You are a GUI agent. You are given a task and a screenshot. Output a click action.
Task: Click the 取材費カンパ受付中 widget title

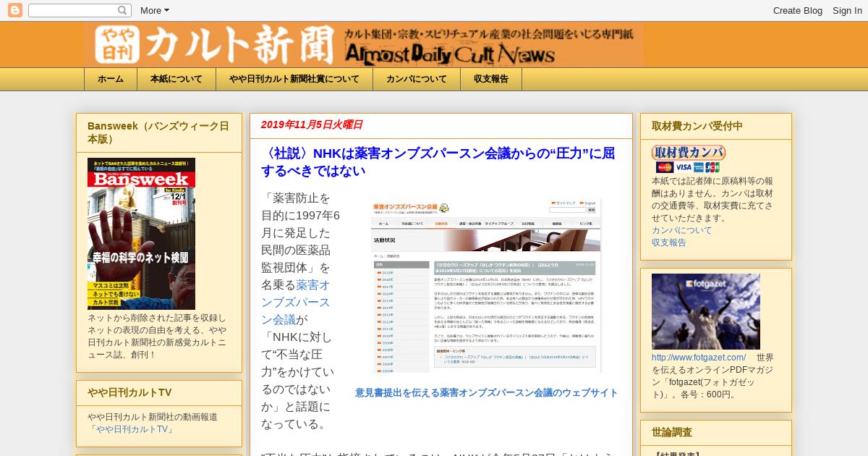point(697,126)
